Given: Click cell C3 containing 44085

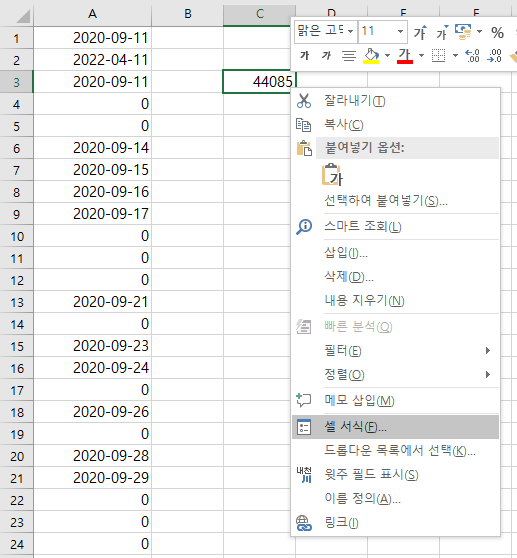Looking at the screenshot, I should 259,82.
